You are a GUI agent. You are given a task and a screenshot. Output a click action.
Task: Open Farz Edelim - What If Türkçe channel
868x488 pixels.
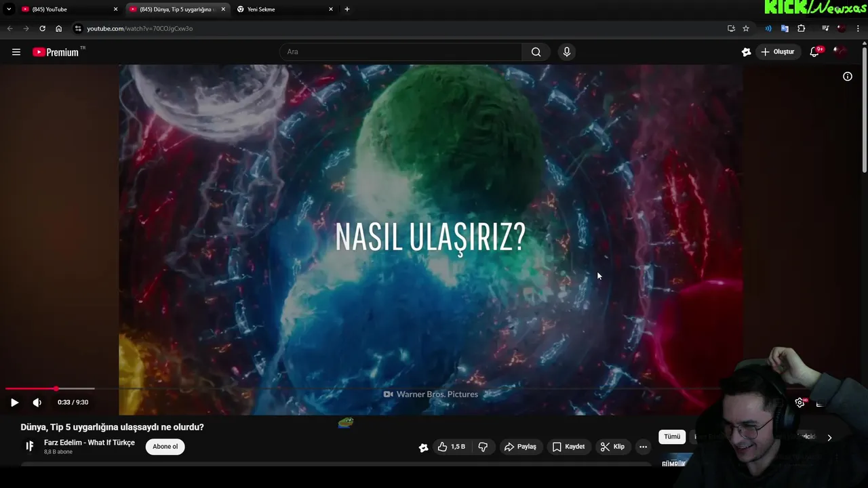(x=90, y=443)
